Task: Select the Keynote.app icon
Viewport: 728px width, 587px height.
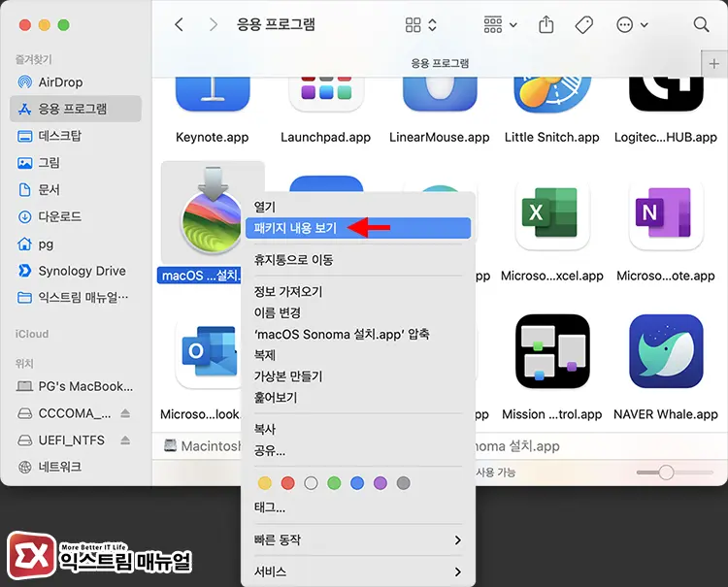Action: (x=213, y=95)
